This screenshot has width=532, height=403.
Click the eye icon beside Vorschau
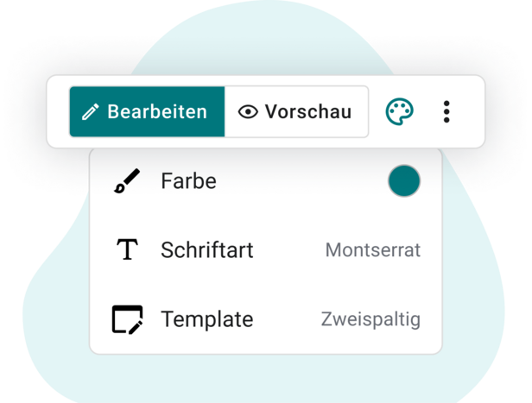pos(248,112)
